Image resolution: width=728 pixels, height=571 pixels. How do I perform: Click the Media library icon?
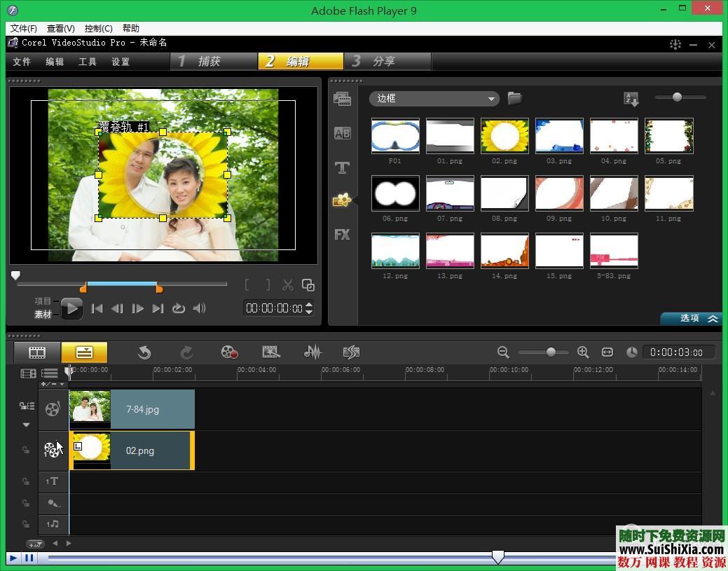342,99
